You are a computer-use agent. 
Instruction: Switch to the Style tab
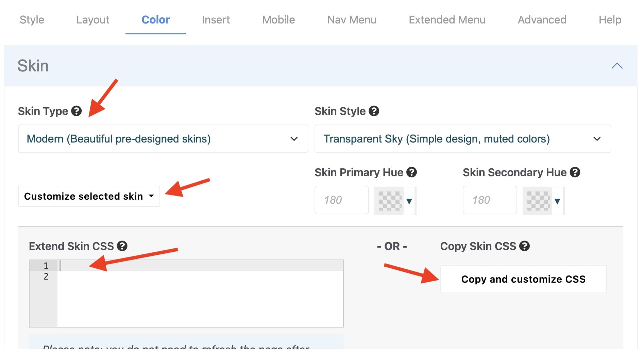(32, 20)
